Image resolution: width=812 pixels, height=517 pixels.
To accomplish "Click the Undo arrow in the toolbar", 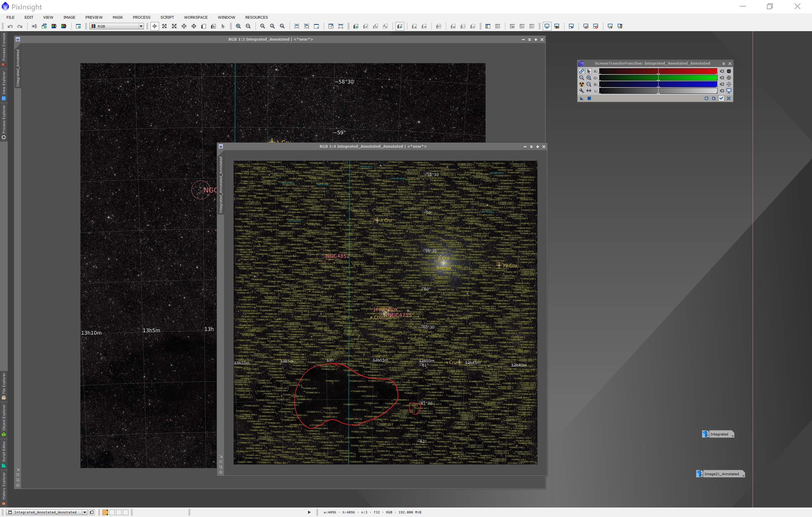I will [x=10, y=26].
